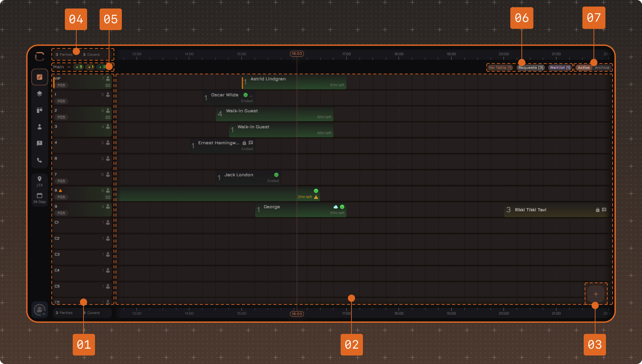
Task: Click the warning icon beside 27m left
Action: (x=316, y=197)
